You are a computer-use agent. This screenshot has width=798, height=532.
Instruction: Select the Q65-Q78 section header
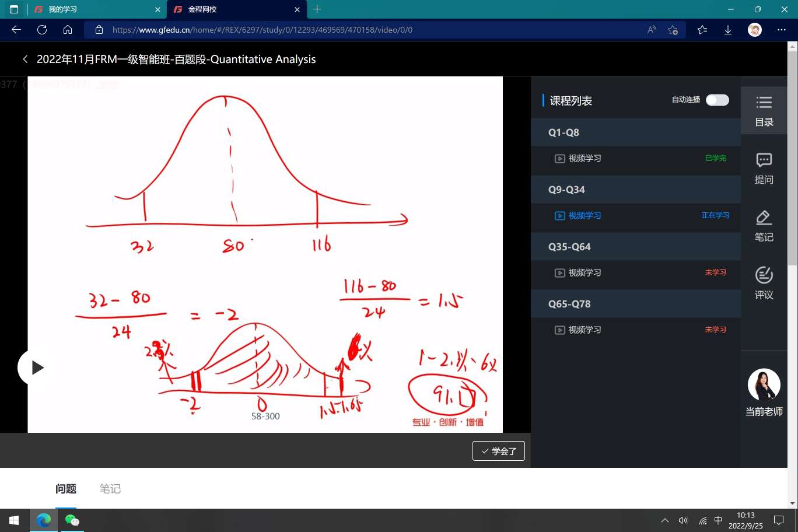point(636,304)
